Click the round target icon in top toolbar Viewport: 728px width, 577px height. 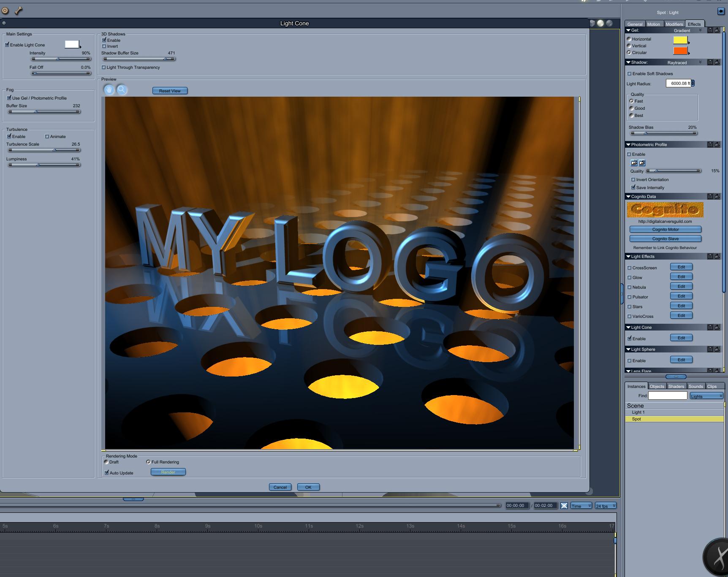(5, 11)
